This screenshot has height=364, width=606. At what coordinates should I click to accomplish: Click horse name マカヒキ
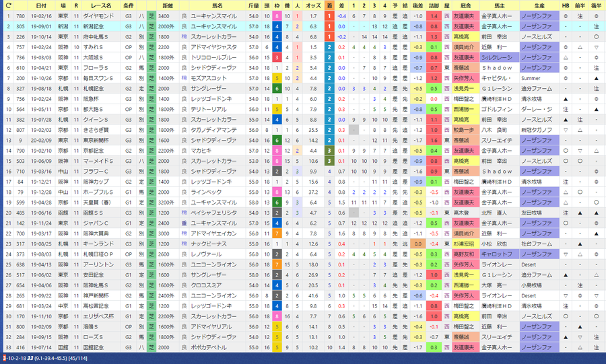(201, 151)
